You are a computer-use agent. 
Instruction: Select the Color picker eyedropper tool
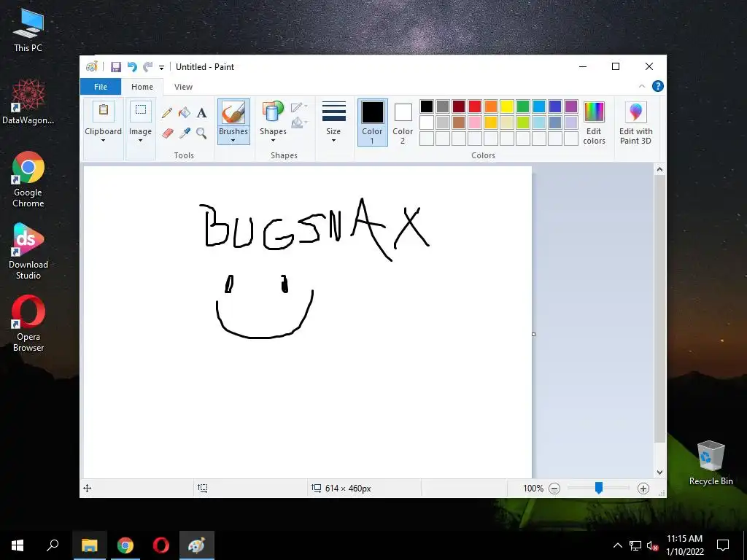[185, 133]
